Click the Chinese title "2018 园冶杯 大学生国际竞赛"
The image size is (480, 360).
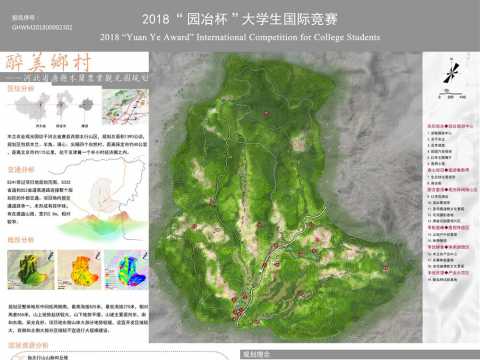240,19
